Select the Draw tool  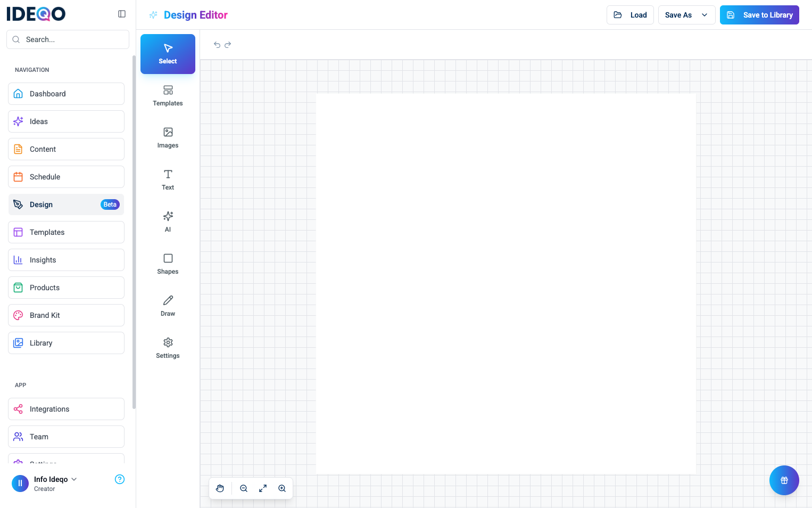coord(168,305)
